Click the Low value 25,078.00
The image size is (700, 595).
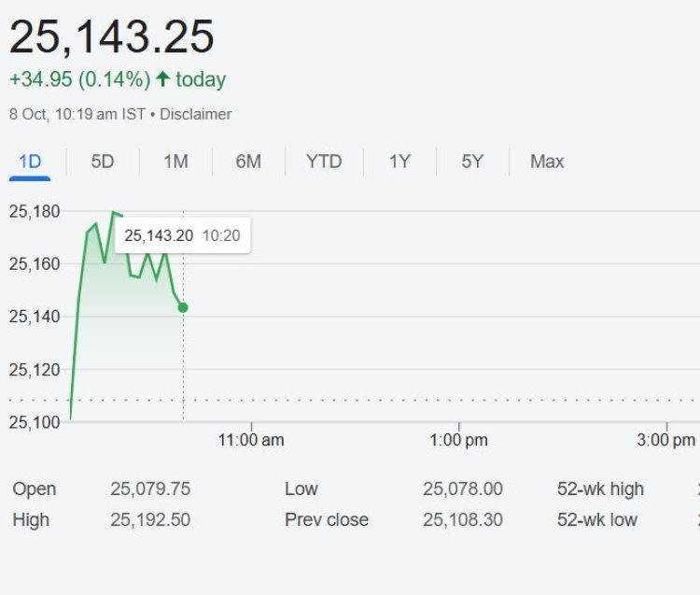[463, 489]
